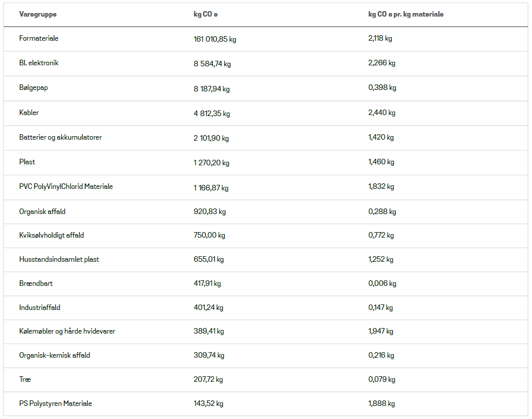Click the Industriaffald row label
Viewport: 532px width, 419px height.
click(x=40, y=307)
